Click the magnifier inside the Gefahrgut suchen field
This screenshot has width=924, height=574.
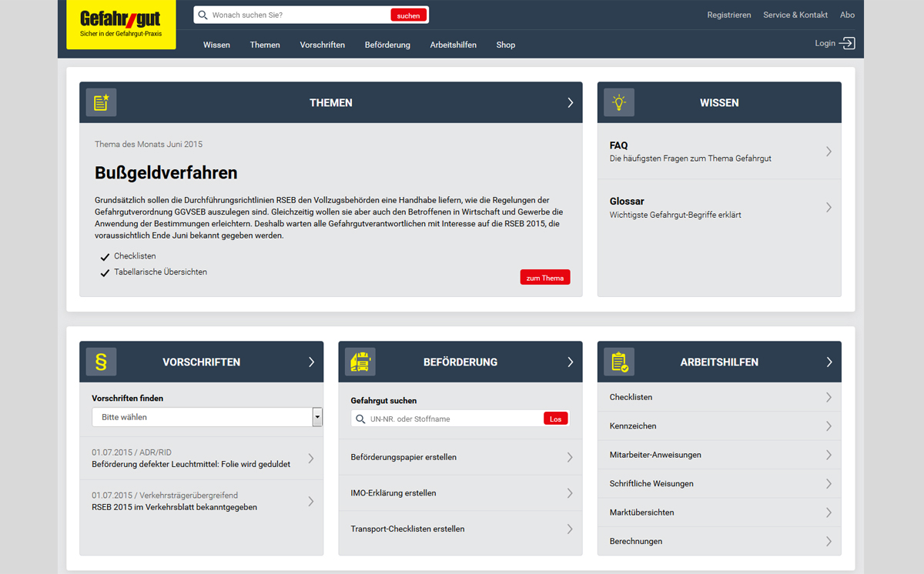tap(360, 419)
